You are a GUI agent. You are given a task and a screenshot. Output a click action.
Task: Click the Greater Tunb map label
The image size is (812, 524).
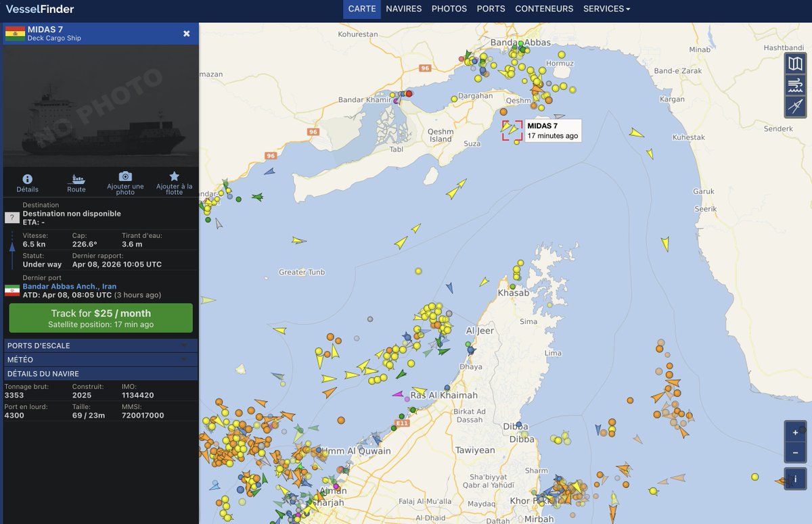coord(302,272)
